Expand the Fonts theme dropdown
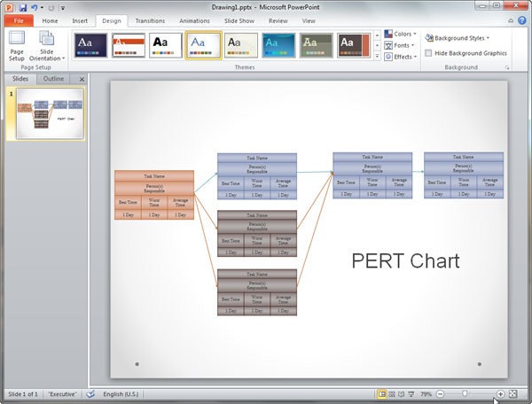The width and height of the screenshot is (532, 404). 402,45
